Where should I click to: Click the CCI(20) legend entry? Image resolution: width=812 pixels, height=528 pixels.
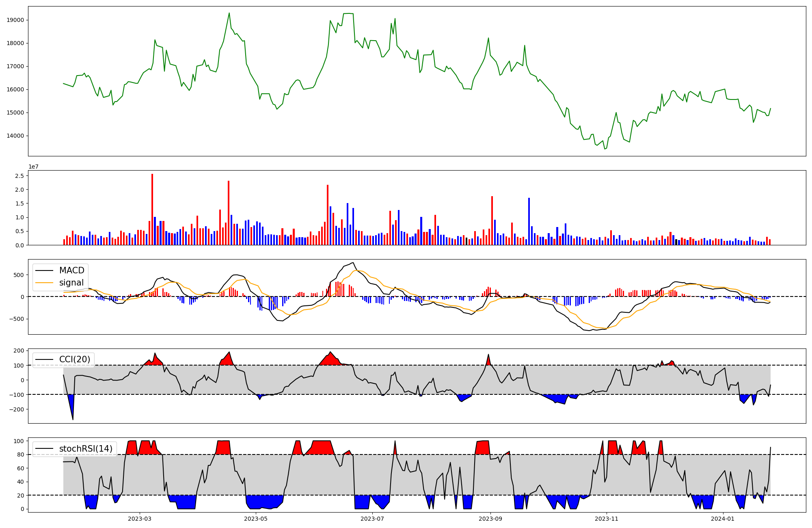click(x=75, y=359)
